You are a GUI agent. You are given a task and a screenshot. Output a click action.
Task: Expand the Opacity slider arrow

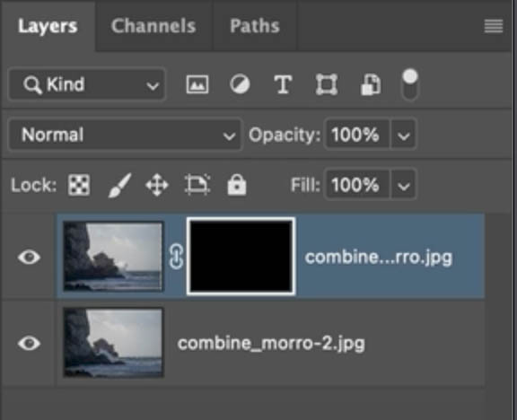pyautogui.click(x=403, y=135)
